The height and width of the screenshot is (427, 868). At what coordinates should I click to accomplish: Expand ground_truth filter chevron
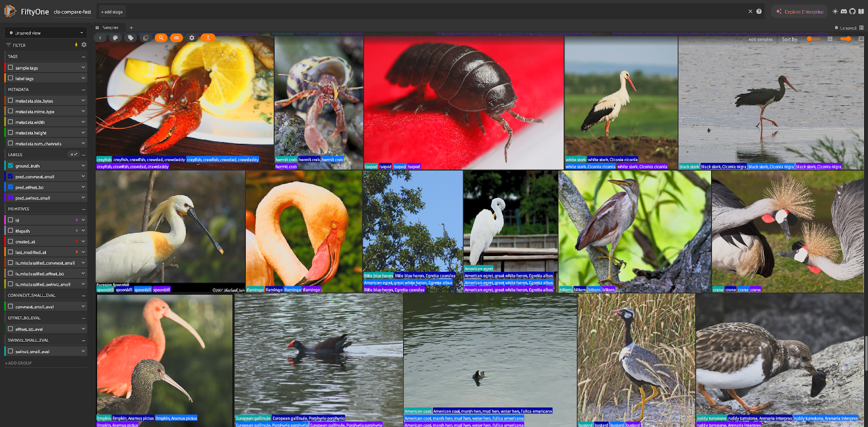83,165
